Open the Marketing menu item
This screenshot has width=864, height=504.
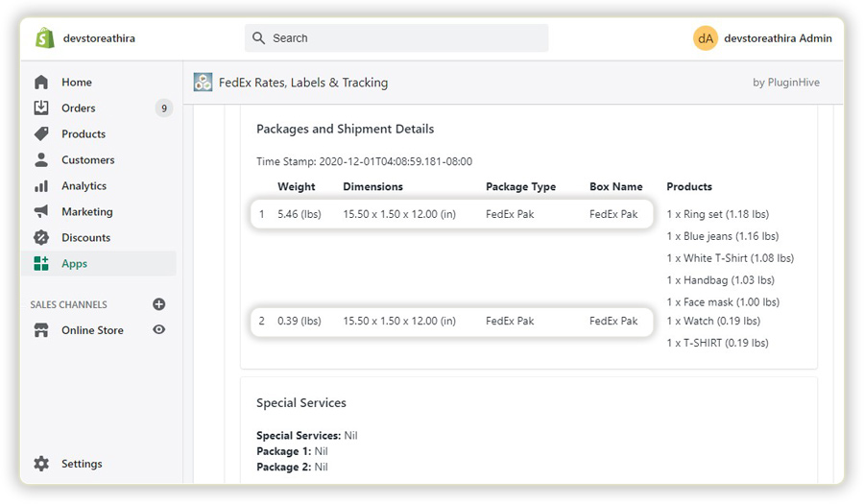(87, 211)
